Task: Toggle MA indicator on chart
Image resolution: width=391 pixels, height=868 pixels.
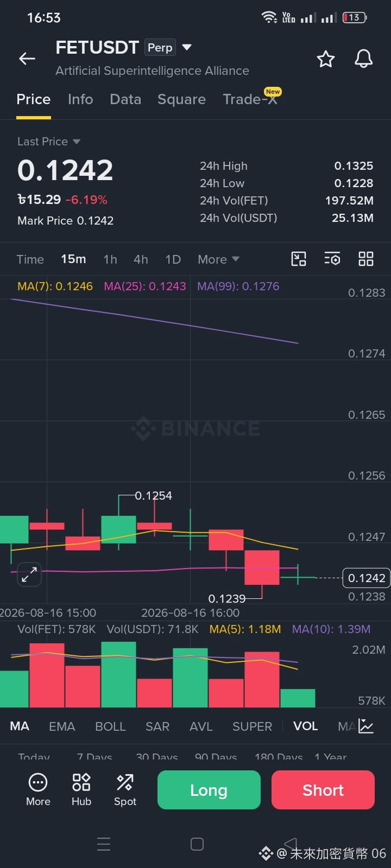Action: click(20, 726)
